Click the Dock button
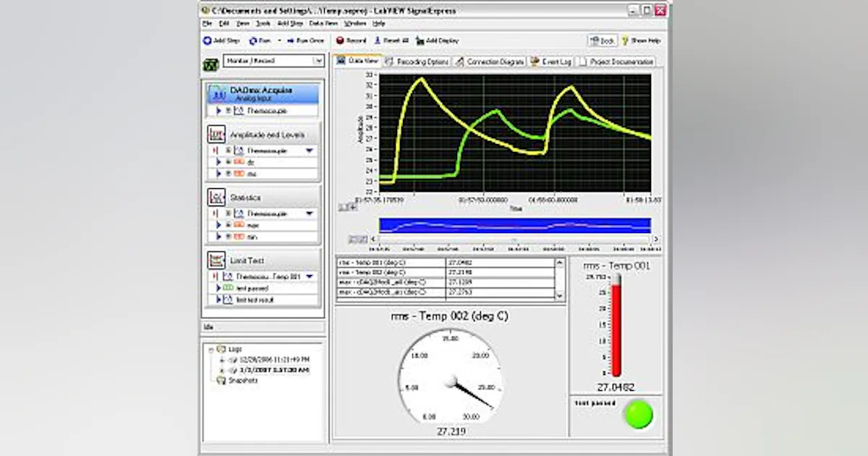The image size is (868, 456). (x=601, y=41)
